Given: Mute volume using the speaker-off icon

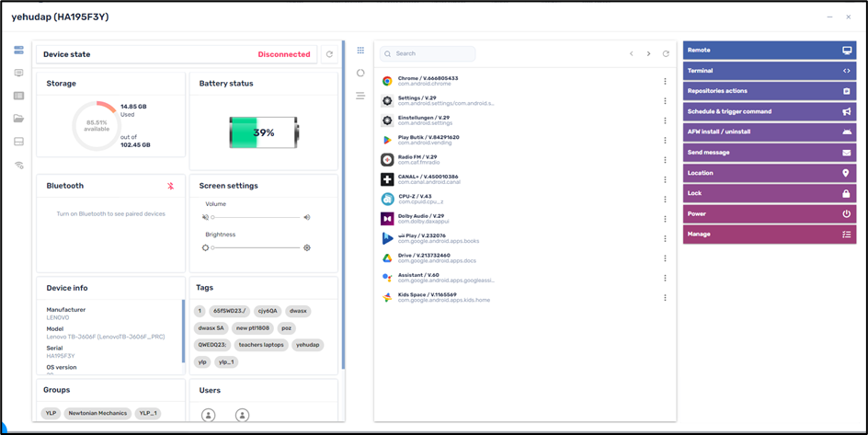Looking at the screenshot, I should pos(205,218).
